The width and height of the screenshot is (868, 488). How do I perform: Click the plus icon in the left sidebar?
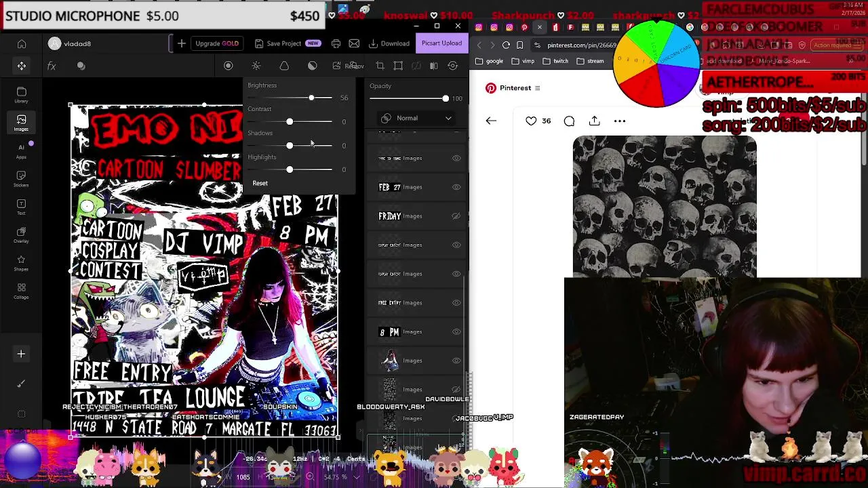21,354
